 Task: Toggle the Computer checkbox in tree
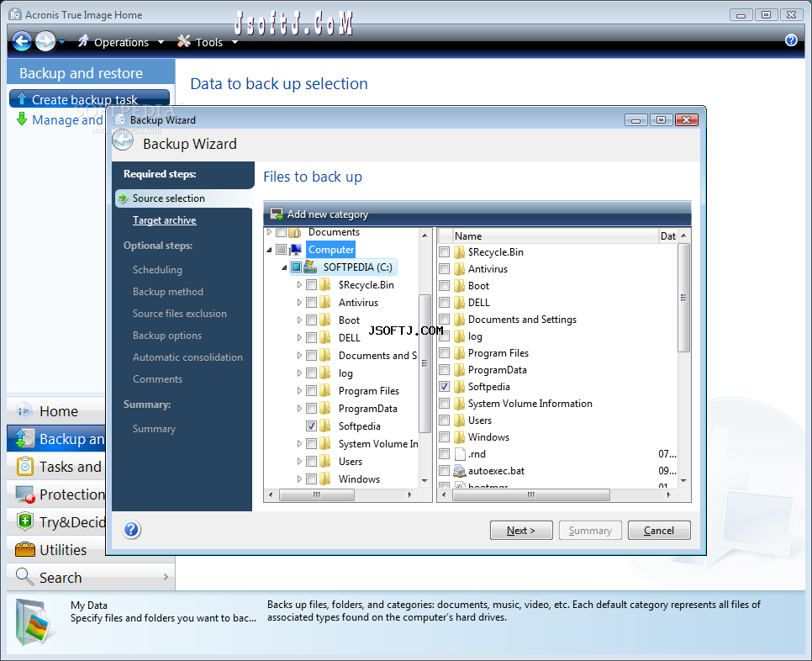coord(281,250)
